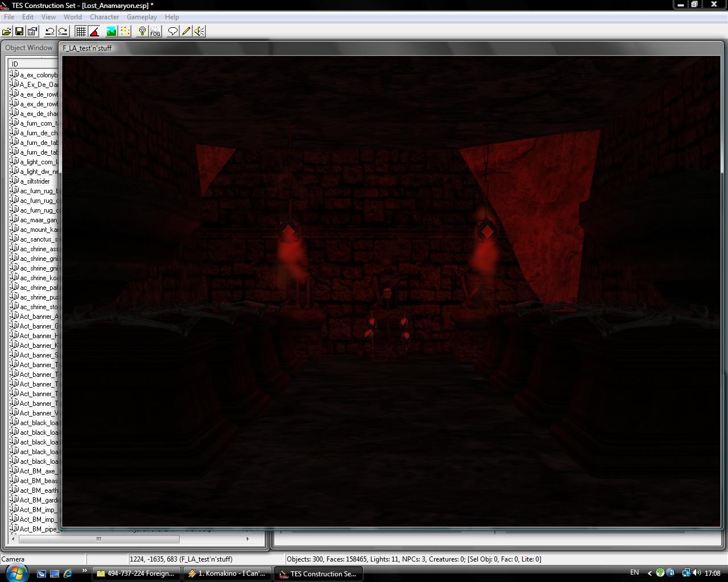Switch to Komakino taskbar button

227,573
